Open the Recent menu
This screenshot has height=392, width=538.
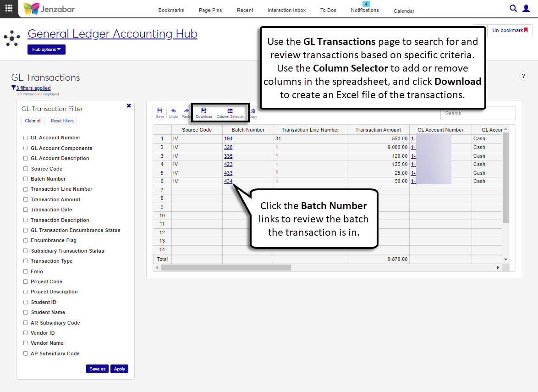pyautogui.click(x=245, y=10)
